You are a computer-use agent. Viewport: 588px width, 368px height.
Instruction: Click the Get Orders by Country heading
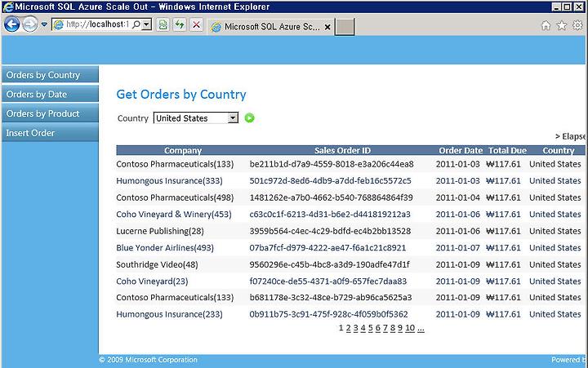(x=181, y=95)
